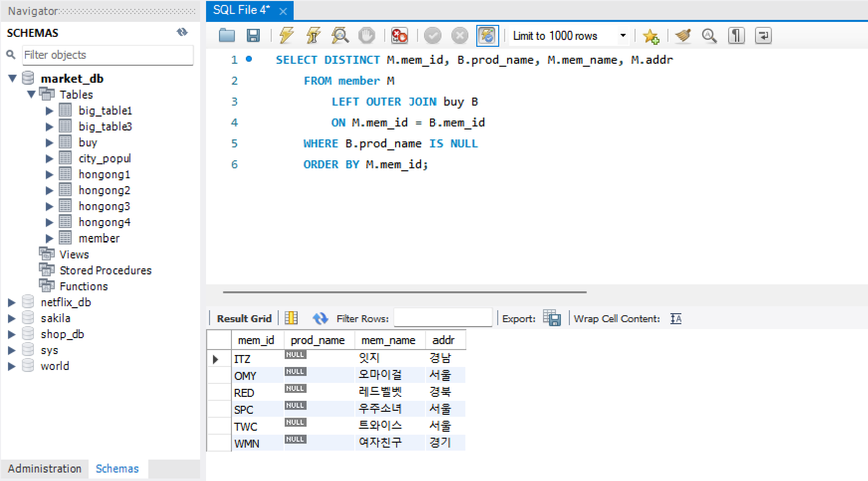Image resolution: width=868 pixels, height=481 pixels.
Task: Sort by the prod_name column header
Action: (x=319, y=340)
